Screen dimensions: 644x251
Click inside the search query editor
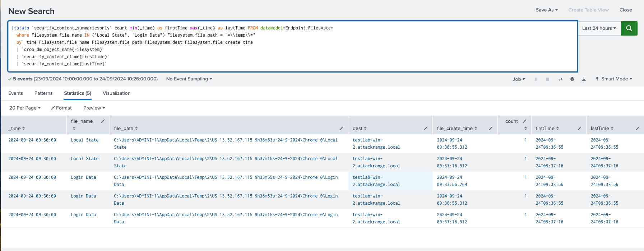pyautogui.click(x=292, y=46)
